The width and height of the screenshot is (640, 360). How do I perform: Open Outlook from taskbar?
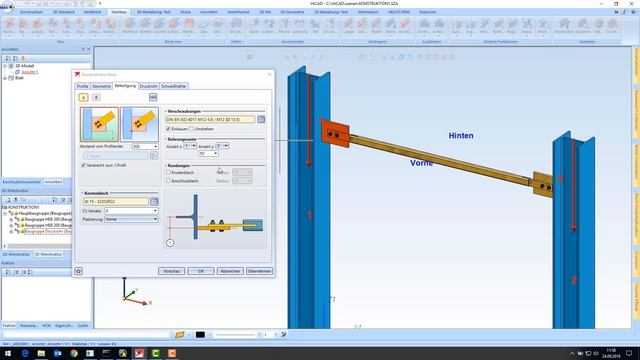pyautogui.click(x=58, y=353)
